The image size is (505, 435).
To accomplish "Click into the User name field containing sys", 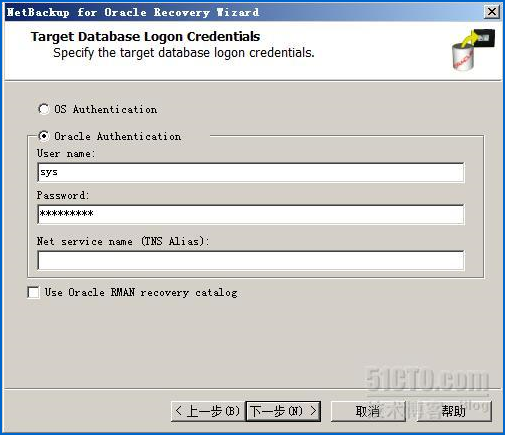I will click(251, 172).
